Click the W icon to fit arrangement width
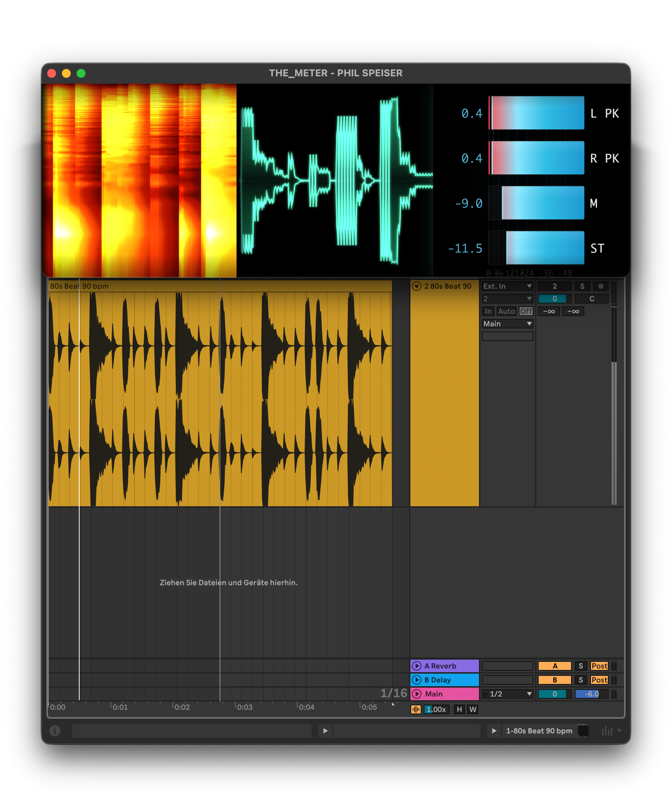This screenshot has height=799, width=672. coord(473,710)
